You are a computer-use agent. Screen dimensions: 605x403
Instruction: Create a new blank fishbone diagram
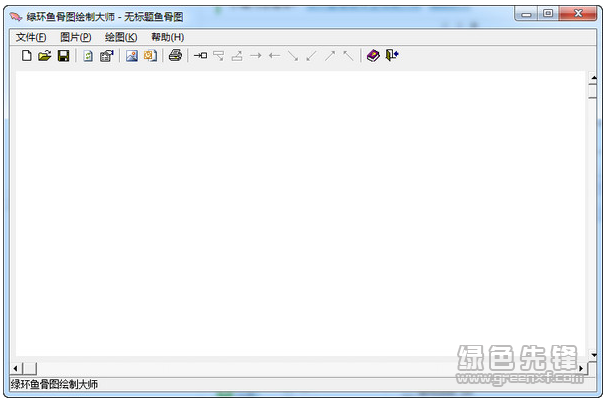27,56
